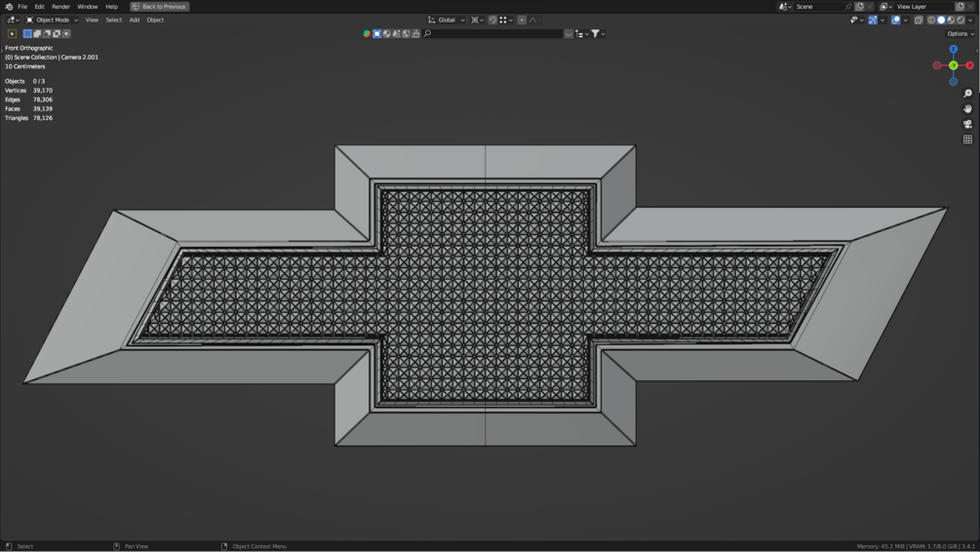Click the blue Z axis on the gizmo

coord(953,49)
